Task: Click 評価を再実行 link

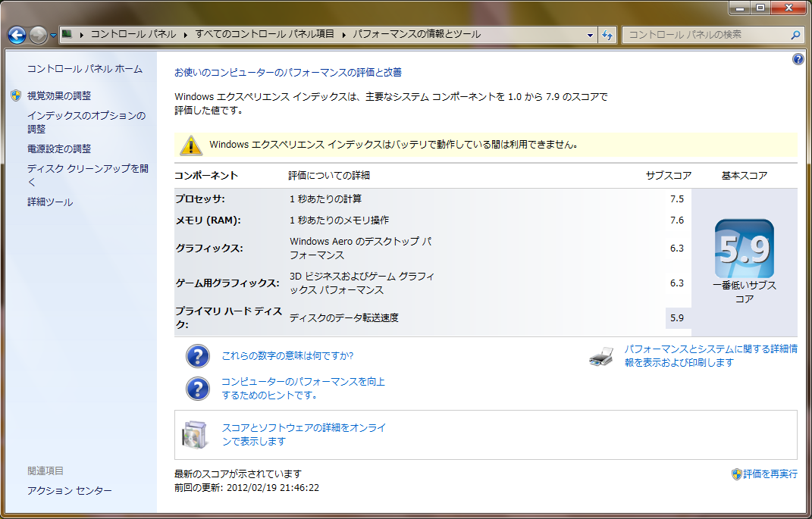Action: (x=770, y=474)
